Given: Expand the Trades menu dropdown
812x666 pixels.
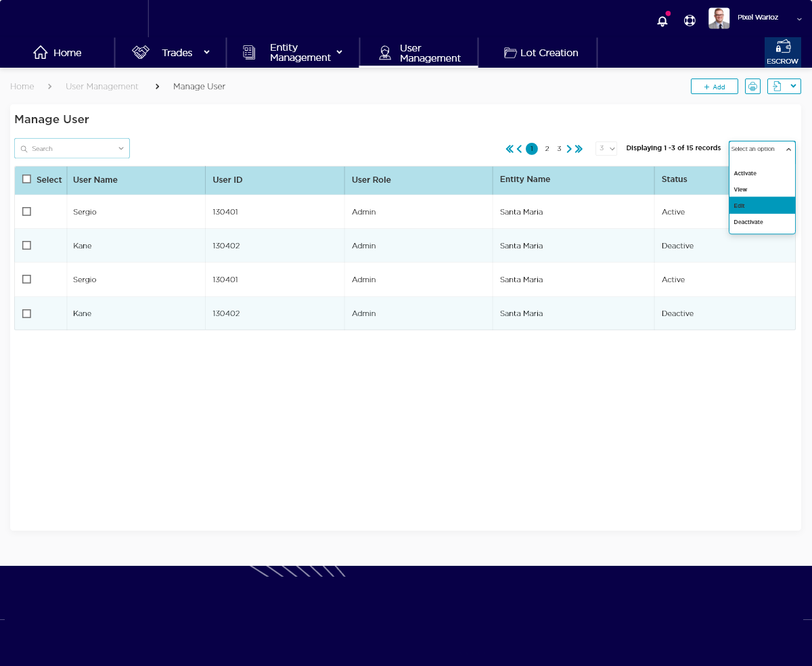Looking at the screenshot, I should point(206,53).
